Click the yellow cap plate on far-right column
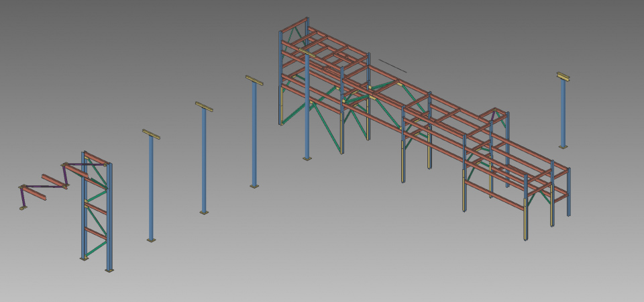The width and height of the screenshot is (644, 302). (563, 77)
